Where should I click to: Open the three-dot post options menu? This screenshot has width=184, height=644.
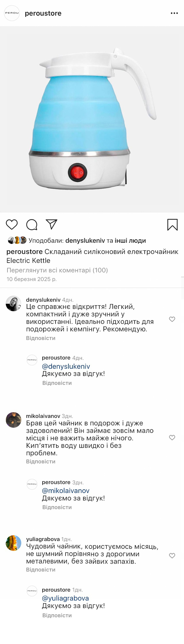(174, 13)
